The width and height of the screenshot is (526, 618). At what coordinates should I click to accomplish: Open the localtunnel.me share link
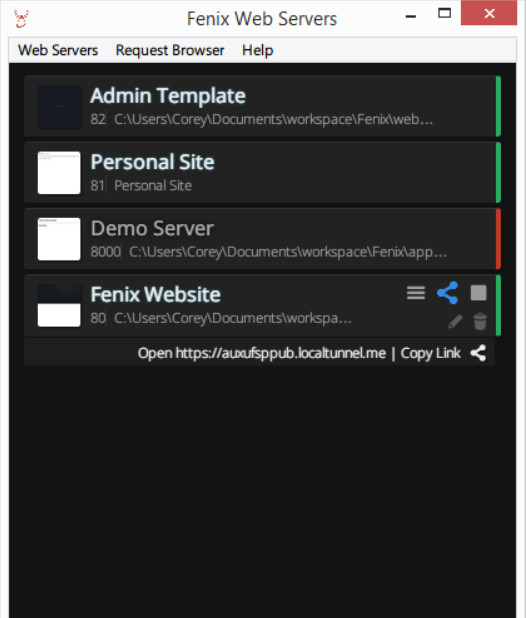click(x=262, y=353)
